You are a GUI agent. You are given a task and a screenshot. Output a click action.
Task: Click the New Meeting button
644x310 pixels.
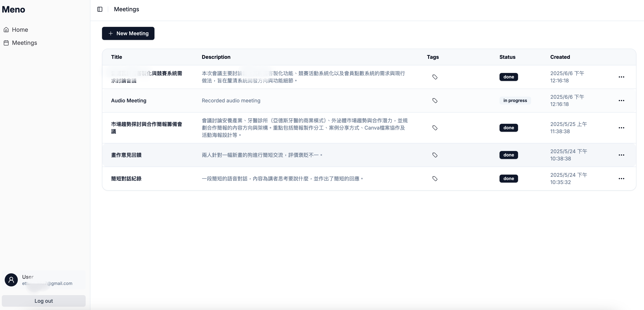click(x=128, y=34)
